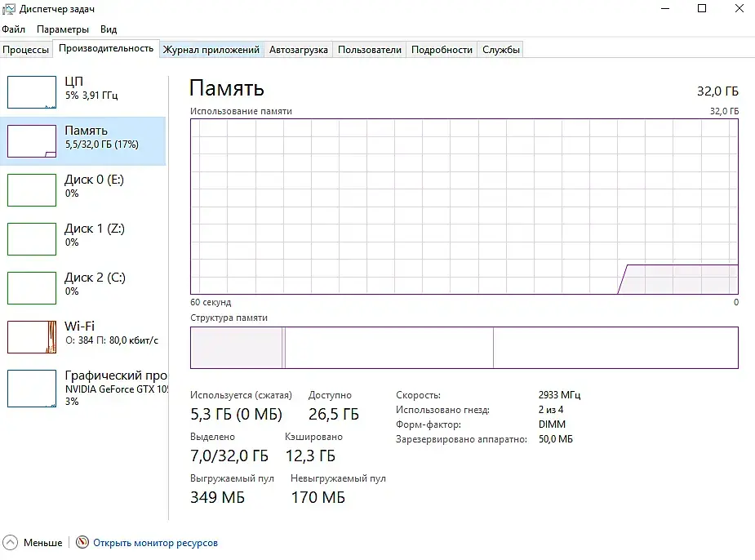This screenshot has height=560, width=755.
Task: Click the '5,5/32,0 ГБ (17%)' text
Action: [x=101, y=144]
